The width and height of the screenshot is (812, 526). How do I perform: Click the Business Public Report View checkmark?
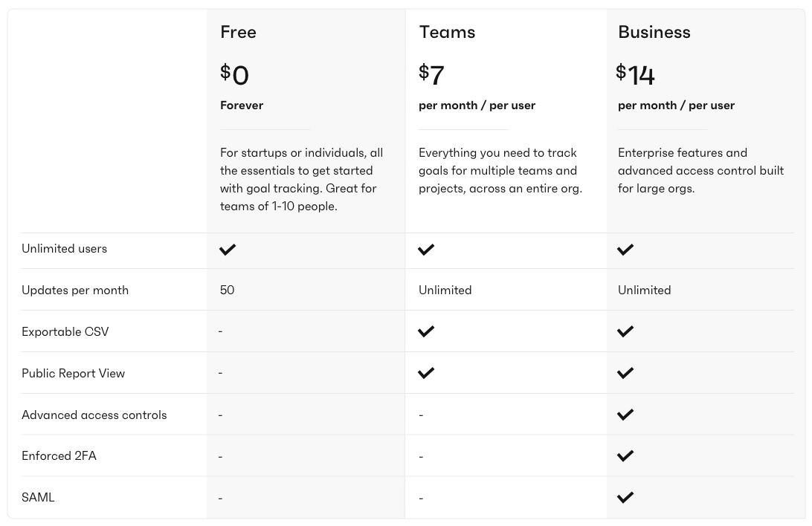pyautogui.click(x=625, y=373)
